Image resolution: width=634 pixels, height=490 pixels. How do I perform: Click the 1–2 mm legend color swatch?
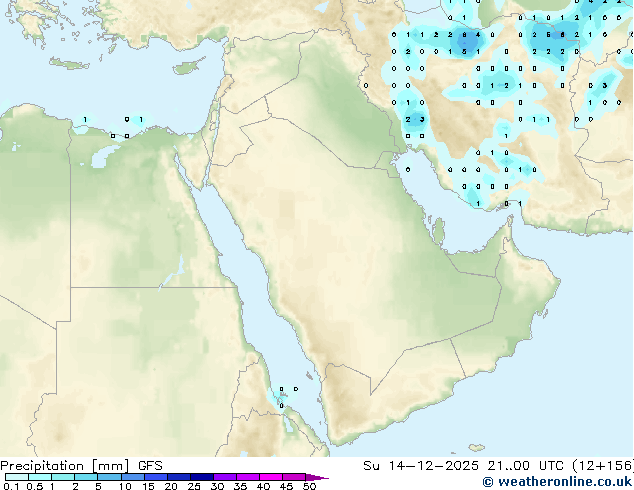(x=63, y=477)
